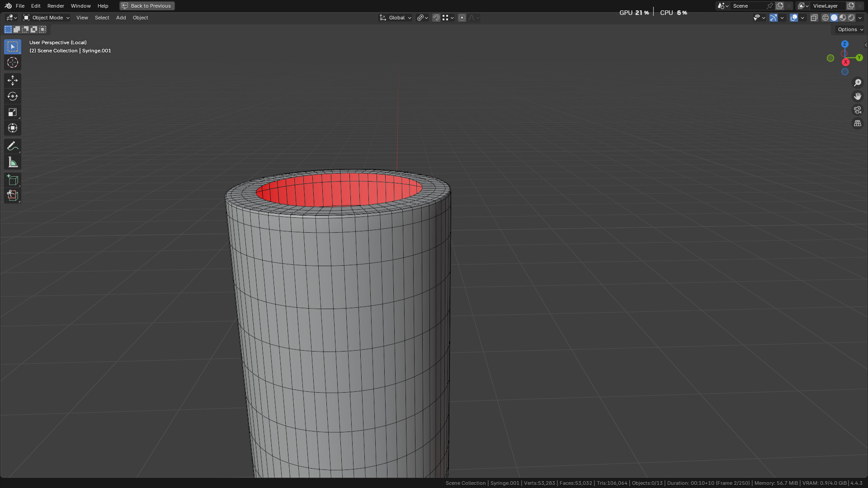The image size is (868, 488).
Task: Toggle the camera view icon
Action: [858, 110]
